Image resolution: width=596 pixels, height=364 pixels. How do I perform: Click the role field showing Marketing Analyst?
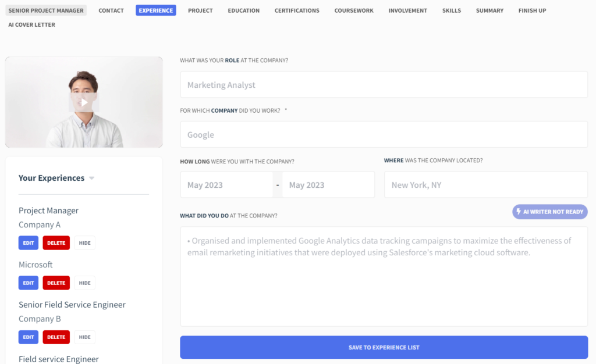pyautogui.click(x=384, y=85)
